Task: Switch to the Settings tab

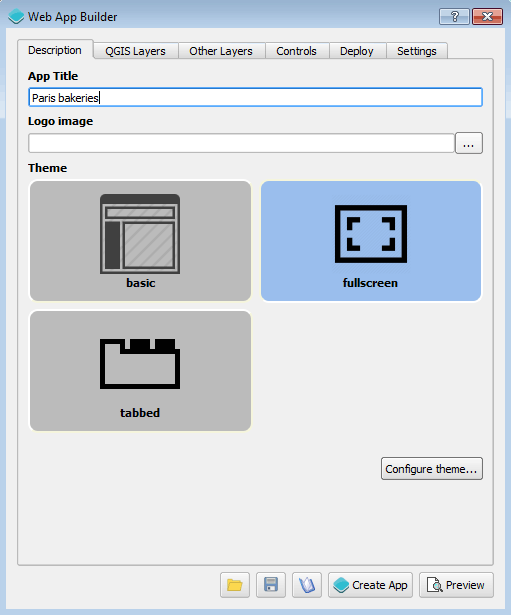Action: [417, 51]
